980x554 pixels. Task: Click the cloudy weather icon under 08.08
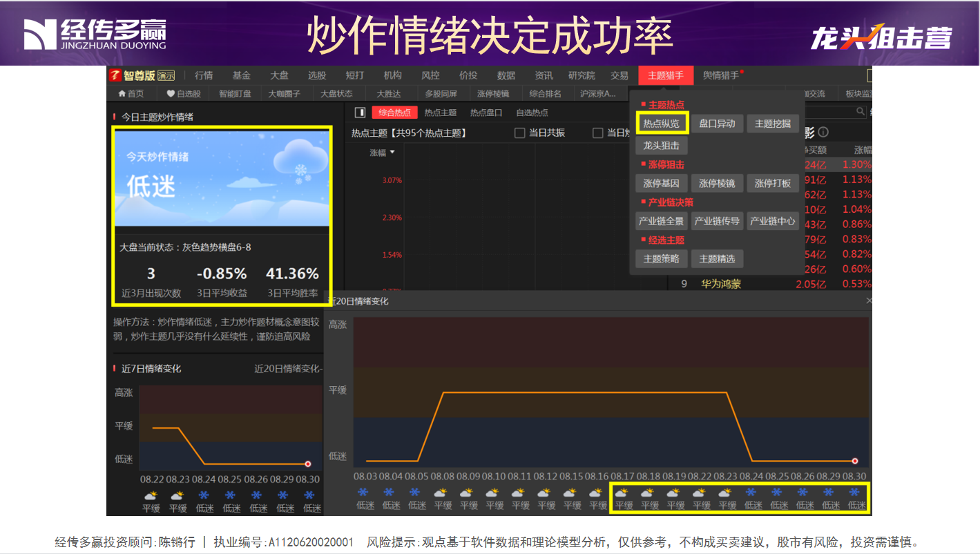coord(442,493)
